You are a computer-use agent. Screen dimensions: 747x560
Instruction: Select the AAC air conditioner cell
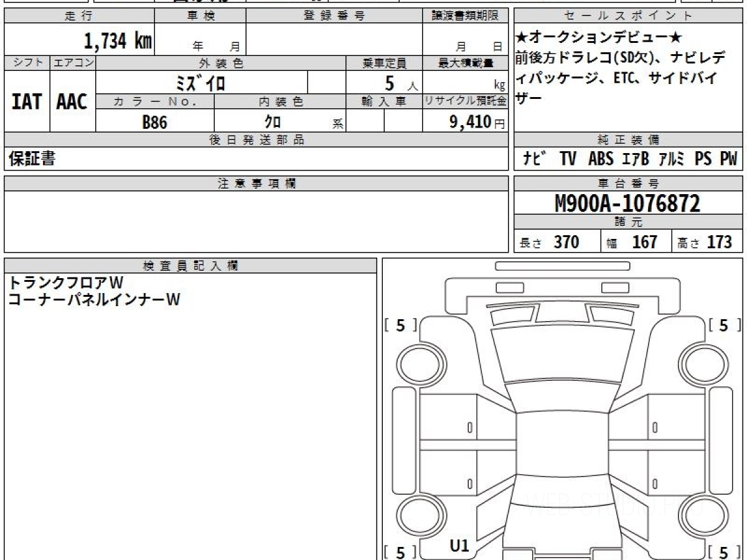coord(72,101)
